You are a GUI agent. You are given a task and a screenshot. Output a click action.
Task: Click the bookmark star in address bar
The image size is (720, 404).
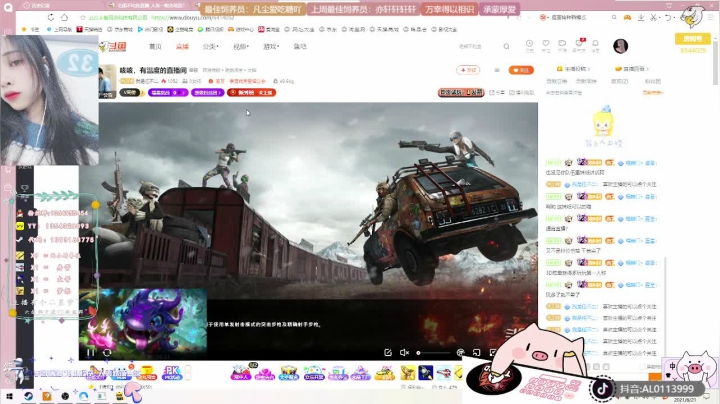(83, 17)
